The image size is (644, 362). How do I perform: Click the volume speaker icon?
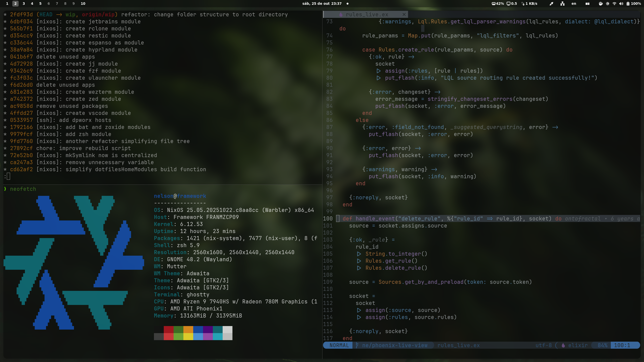point(621,4)
